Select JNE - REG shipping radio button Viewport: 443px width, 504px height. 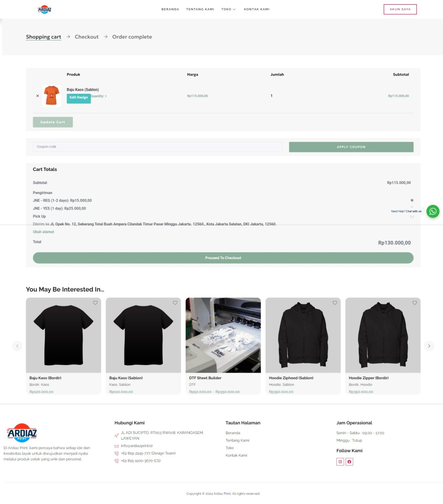point(412,200)
